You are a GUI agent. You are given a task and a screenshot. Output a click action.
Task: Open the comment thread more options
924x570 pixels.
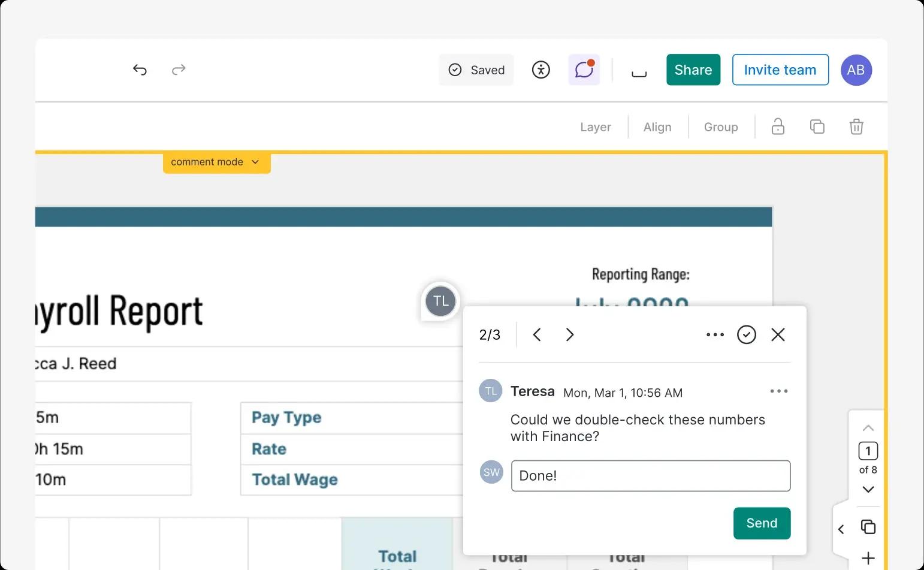[715, 334]
